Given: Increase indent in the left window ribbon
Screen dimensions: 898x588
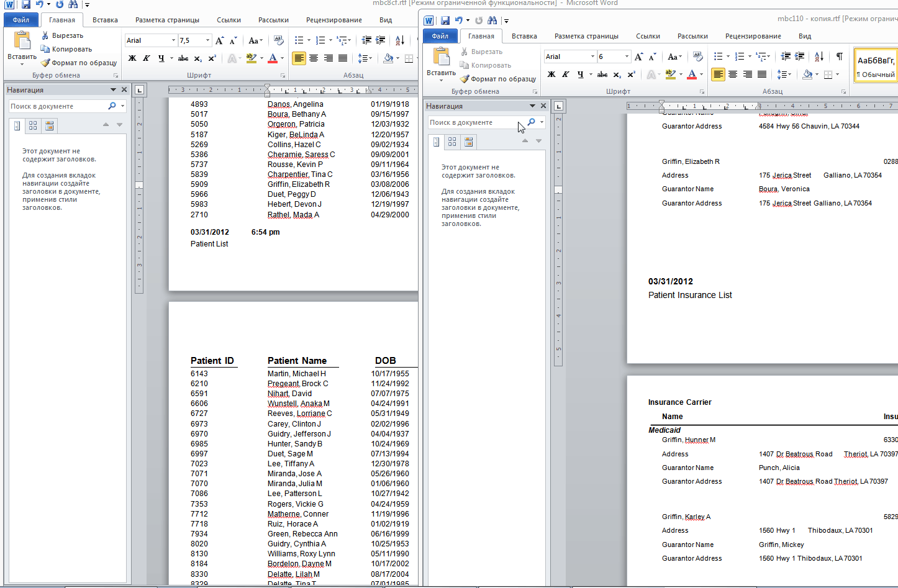Looking at the screenshot, I should [381, 40].
